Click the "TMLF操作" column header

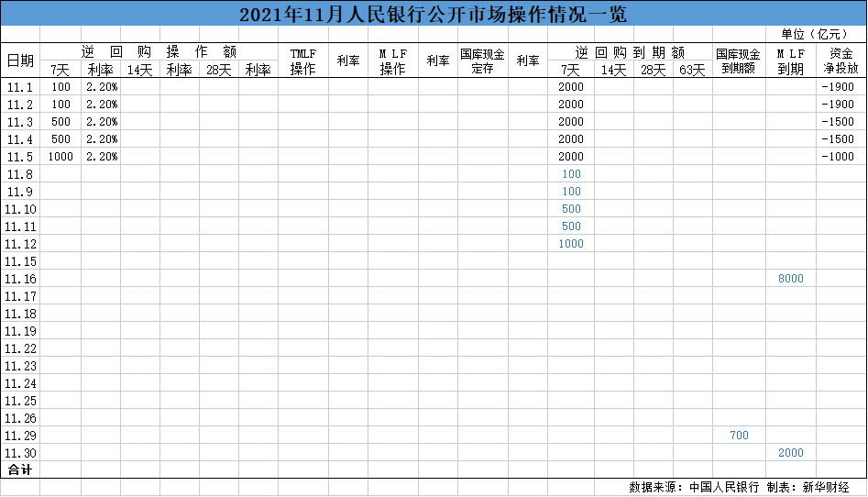[x=302, y=61]
